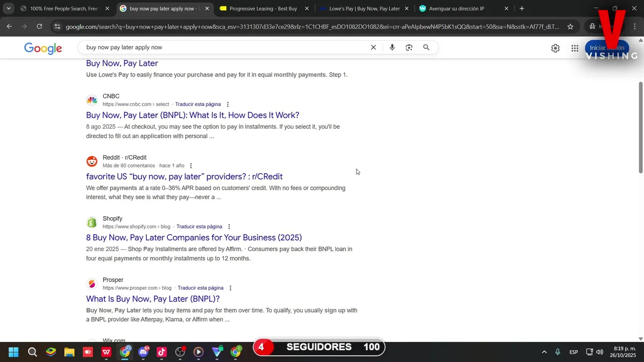The height and width of the screenshot is (362, 644).
Task: Switch to 100% Free People Search tab
Action: point(63,9)
